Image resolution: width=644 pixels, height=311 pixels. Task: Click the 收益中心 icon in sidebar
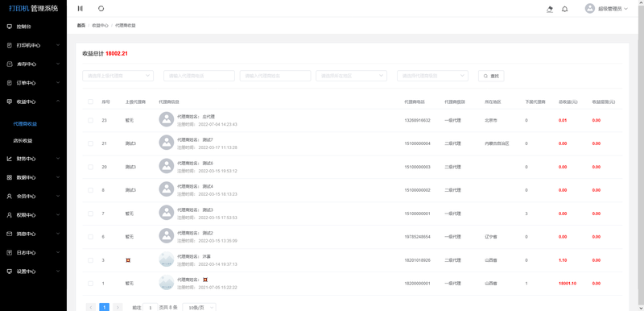pyautogui.click(x=10, y=102)
